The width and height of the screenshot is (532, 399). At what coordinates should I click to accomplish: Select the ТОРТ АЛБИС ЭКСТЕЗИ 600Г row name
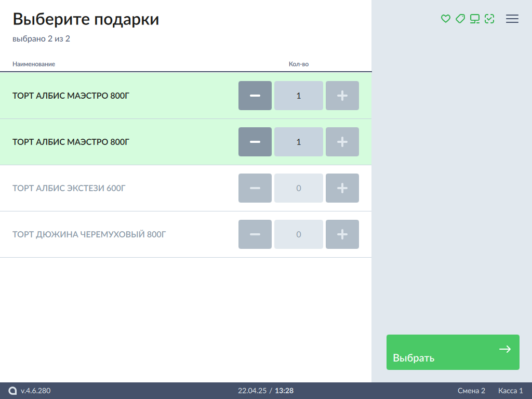click(69, 188)
